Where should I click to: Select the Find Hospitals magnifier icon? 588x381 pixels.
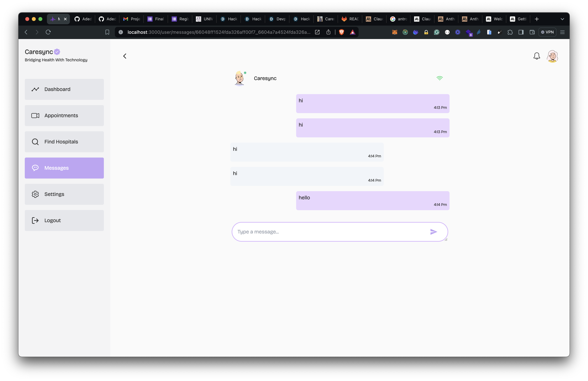pos(35,142)
